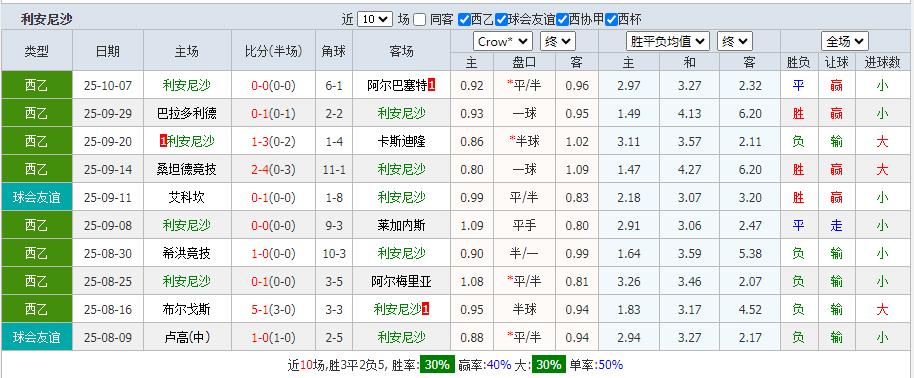914x378 pixels.
Task: Click handicap 半/一 in the 希洪竞技 row
Action: [x=525, y=253]
